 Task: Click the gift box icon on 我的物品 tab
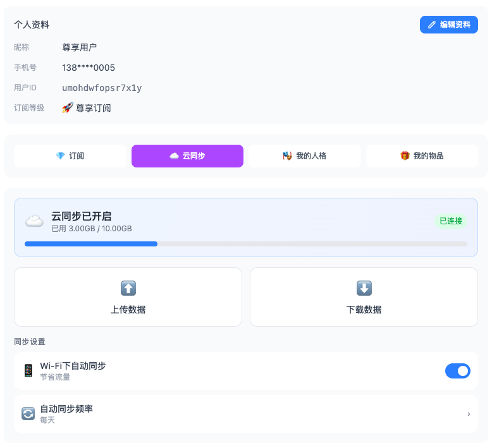(x=405, y=155)
